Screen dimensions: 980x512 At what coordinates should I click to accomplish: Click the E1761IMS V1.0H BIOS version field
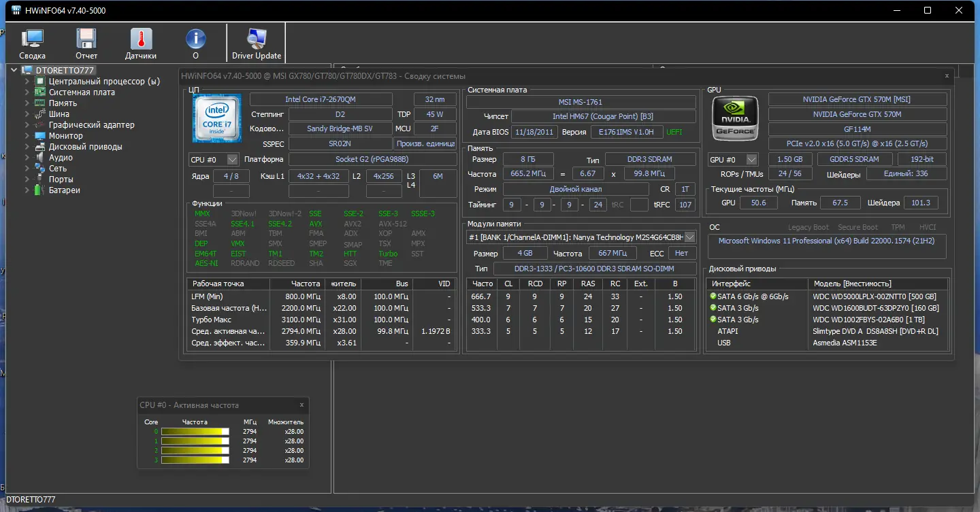tap(627, 132)
